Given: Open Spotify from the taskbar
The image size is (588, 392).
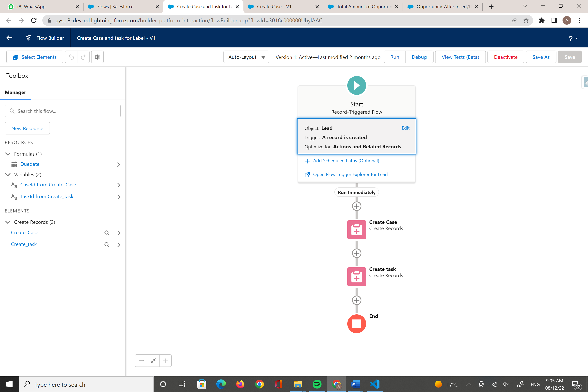Looking at the screenshot, I should click(x=317, y=384).
